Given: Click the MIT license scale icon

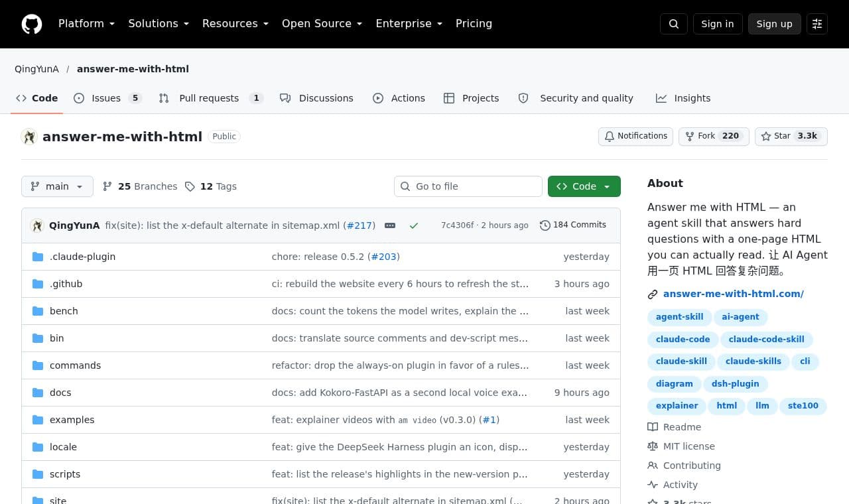Looking at the screenshot, I should pos(653,446).
